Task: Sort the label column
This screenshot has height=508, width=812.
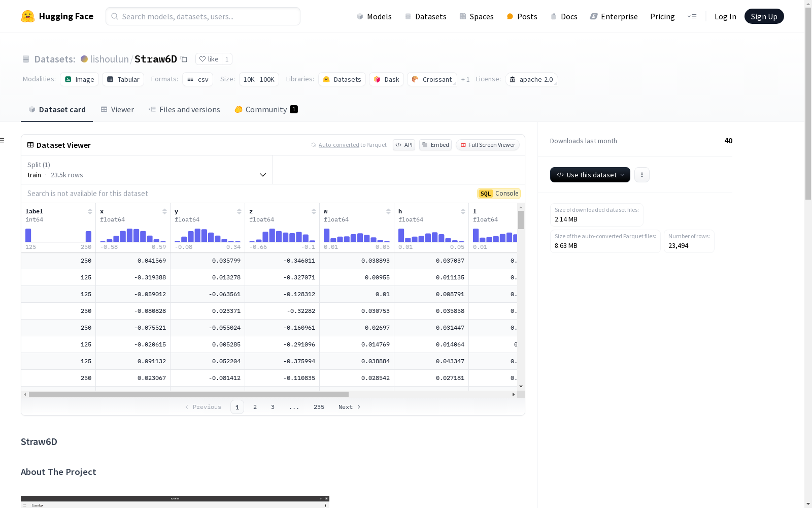Action: (90, 211)
